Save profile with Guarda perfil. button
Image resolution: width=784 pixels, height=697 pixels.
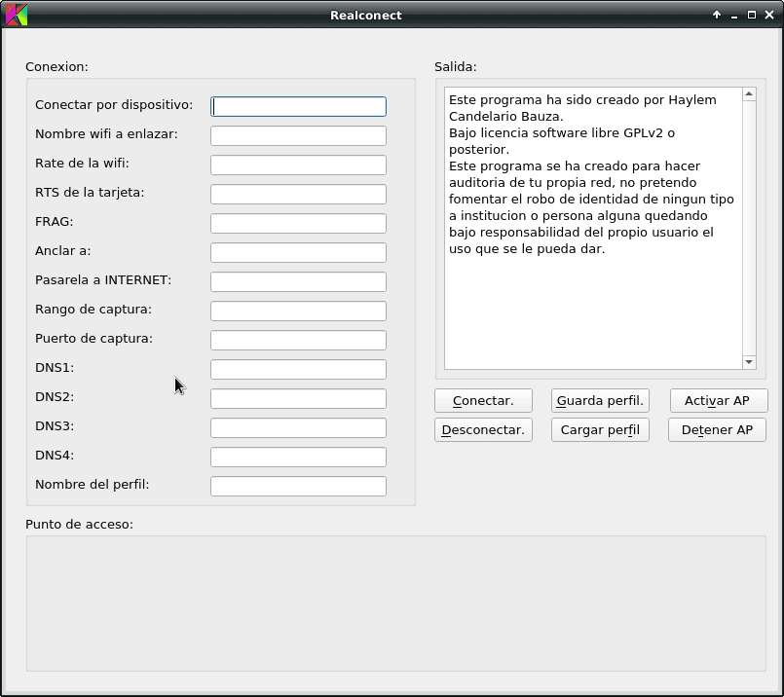point(600,401)
